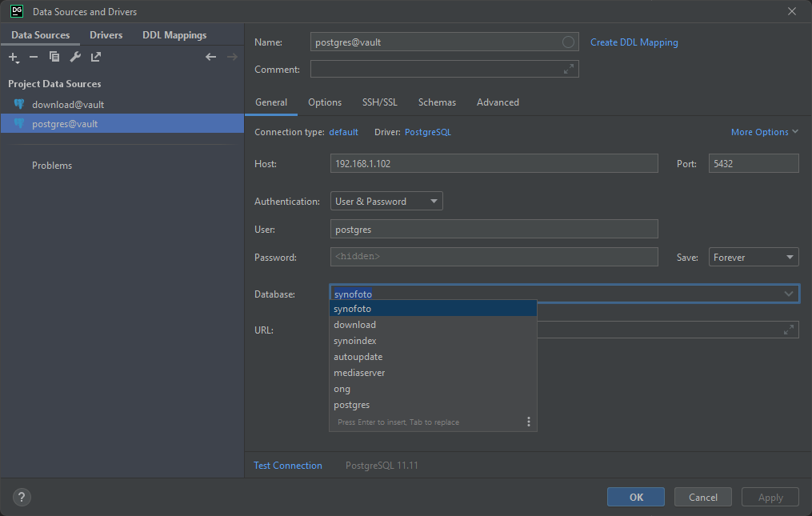Choose mediaserver from database list
The image size is (812, 516).
[x=433, y=373]
